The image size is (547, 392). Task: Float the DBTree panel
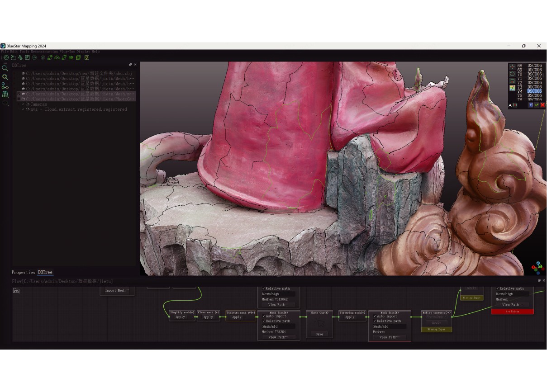click(x=130, y=65)
